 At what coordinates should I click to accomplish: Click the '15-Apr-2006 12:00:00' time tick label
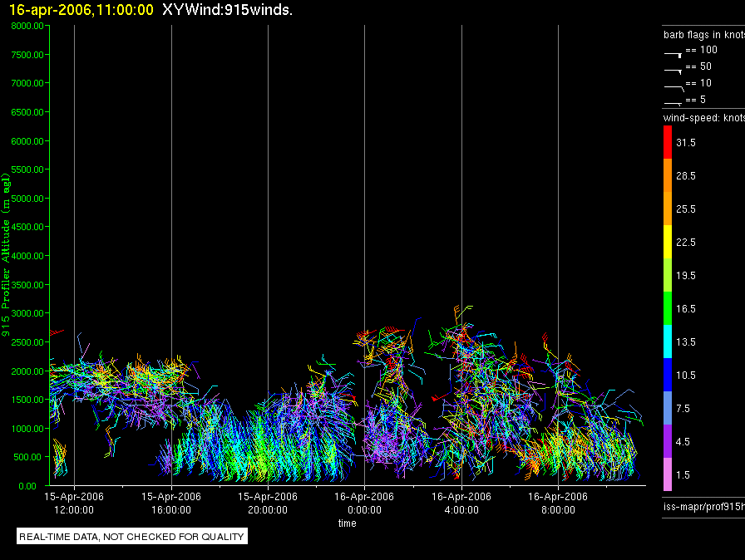click(x=74, y=503)
